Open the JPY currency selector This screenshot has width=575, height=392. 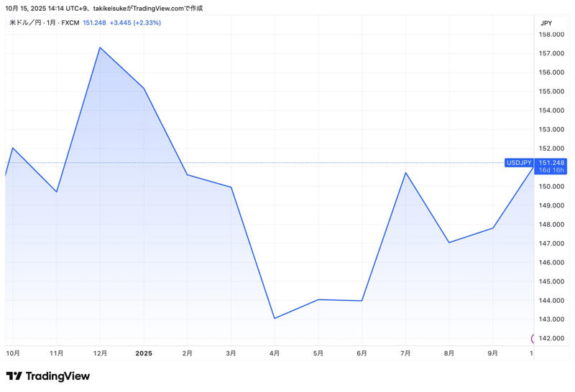pos(546,23)
